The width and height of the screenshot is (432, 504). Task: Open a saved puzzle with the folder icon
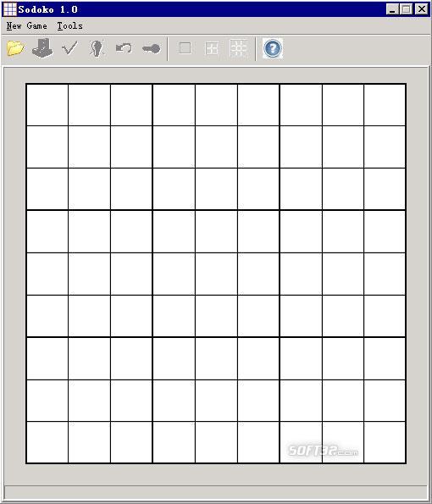(15, 48)
